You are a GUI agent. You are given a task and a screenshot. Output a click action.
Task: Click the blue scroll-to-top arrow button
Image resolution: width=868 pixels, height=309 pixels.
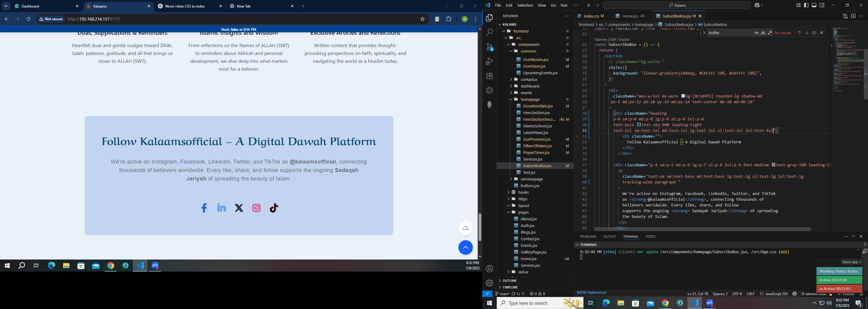tap(465, 248)
